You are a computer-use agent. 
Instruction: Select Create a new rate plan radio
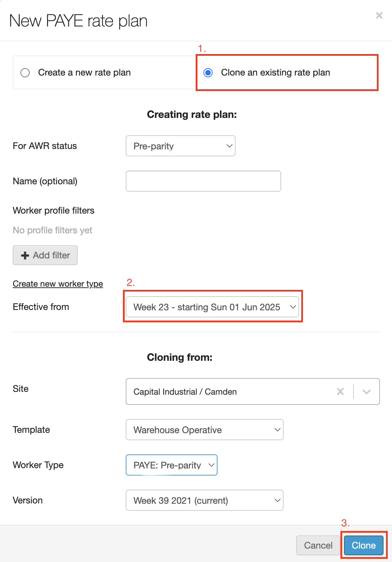(x=25, y=73)
